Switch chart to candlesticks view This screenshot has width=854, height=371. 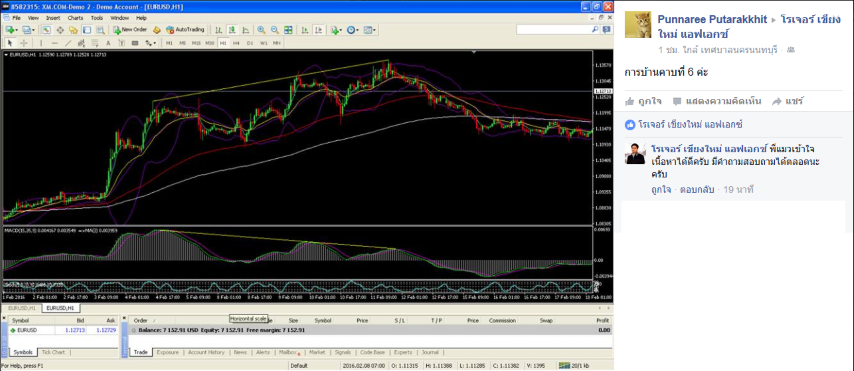pyautogui.click(x=233, y=29)
